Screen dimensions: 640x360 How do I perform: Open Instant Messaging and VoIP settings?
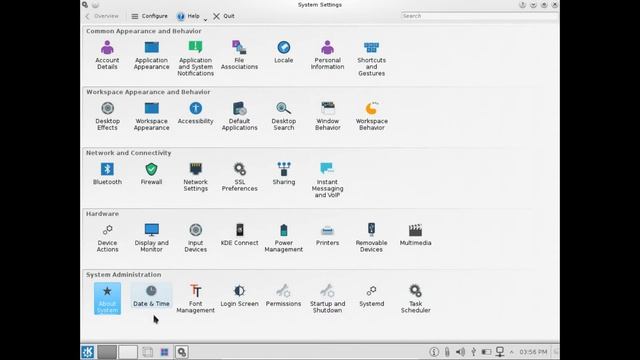(327, 180)
